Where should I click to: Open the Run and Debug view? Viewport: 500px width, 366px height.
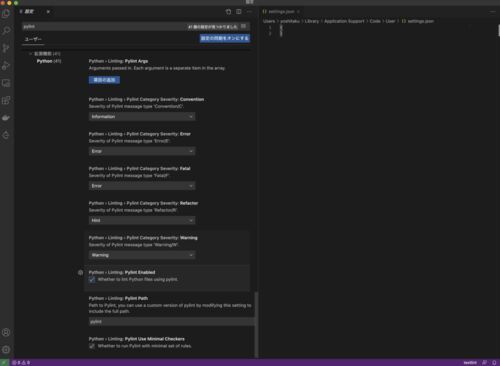pyautogui.click(x=6, y=66)
